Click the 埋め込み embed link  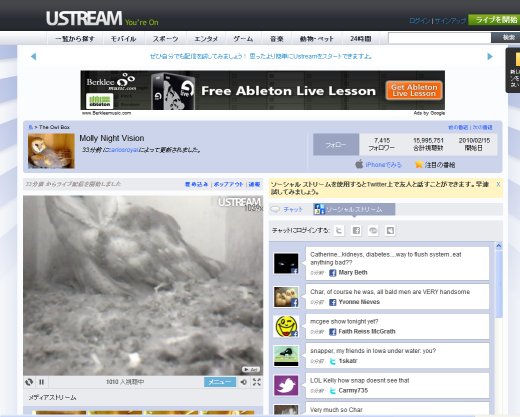(x=196, y=184)
